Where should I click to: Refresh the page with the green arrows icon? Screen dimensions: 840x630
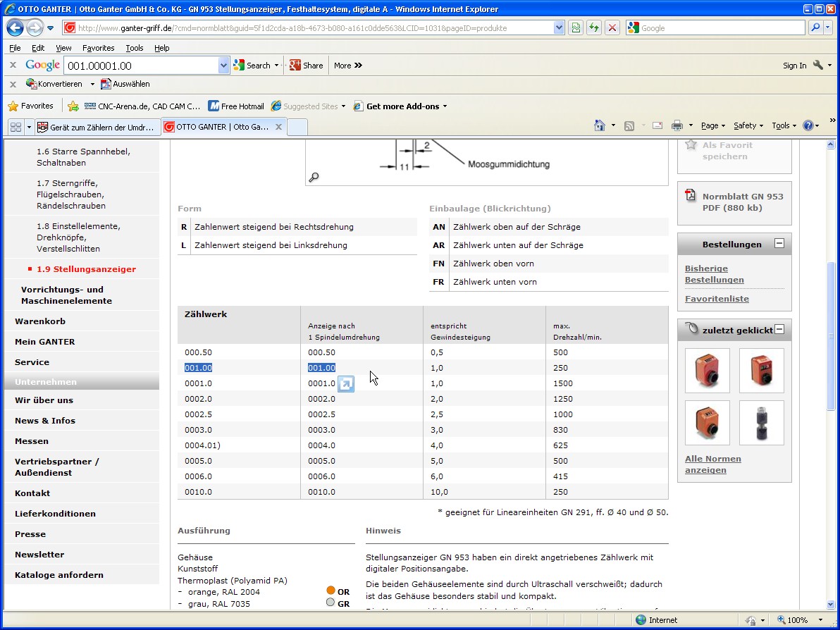tap(593, 28)
